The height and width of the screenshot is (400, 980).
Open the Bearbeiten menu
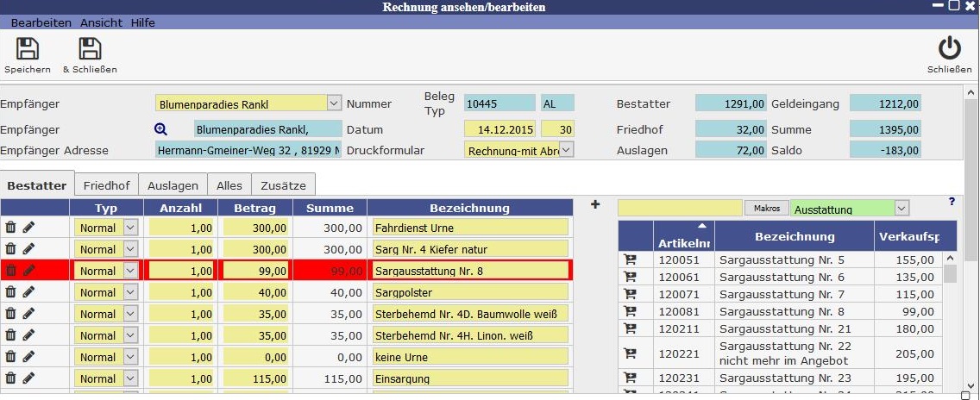(x=41, y=22)
